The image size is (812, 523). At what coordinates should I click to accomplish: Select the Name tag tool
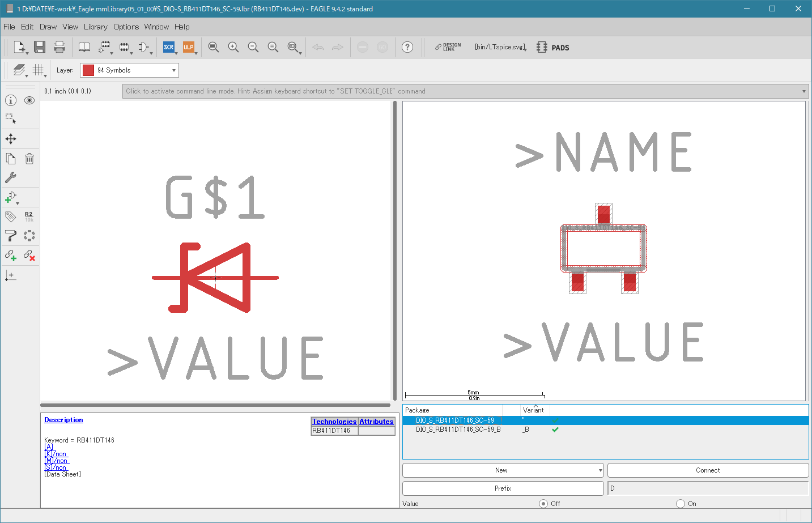(11, 216)
